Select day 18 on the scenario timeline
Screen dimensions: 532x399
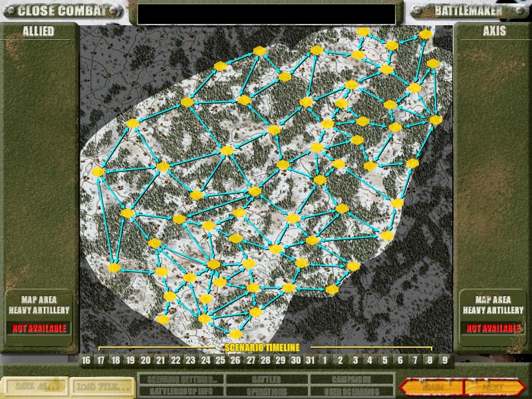[116, 360]
